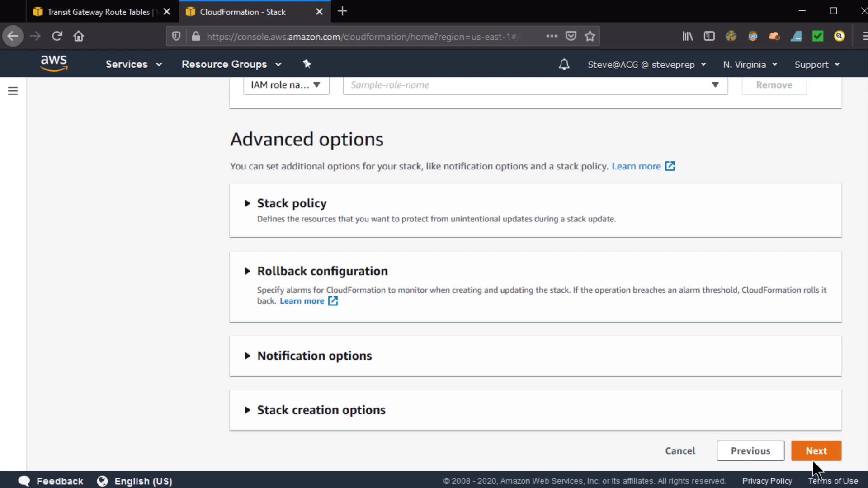This screenshot has width=868, height=488.
Task: Open the IAM role name dropdown
Action: (x=286, y=85)
